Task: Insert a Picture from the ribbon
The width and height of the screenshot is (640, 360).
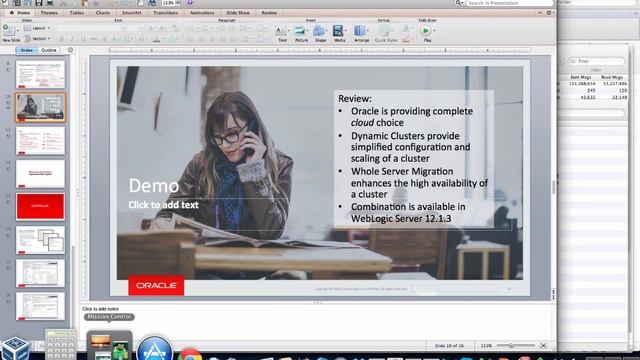Action: 301,33
